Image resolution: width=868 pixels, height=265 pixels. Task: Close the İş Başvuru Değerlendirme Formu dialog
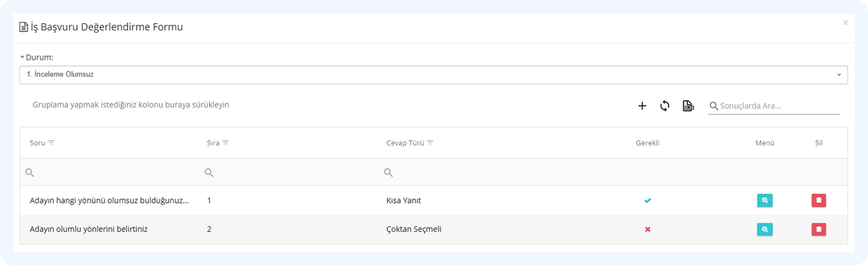coord(845,23)
